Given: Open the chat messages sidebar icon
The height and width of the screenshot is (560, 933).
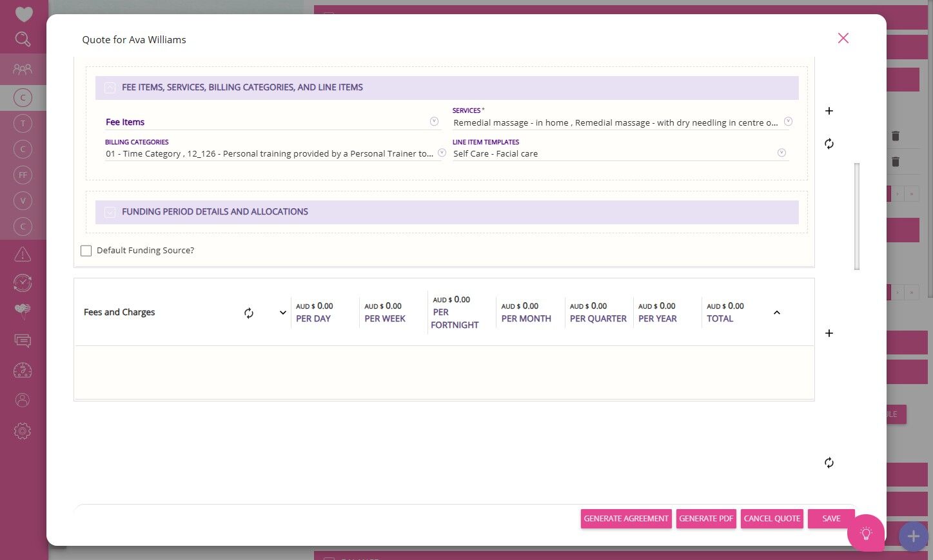Looking at the screenshot, I should pyautogui.click(x=23, y=341).
